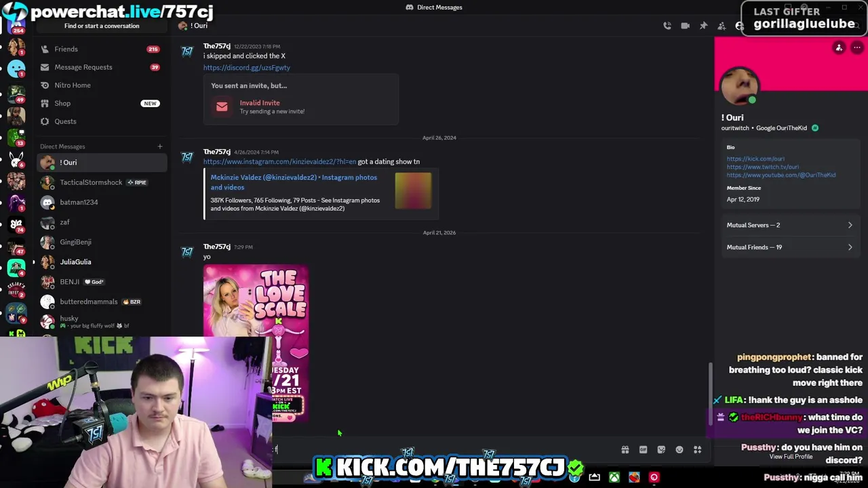Image resolution: width=868 pixels, height=488 pixels.
Task: Open the server icon with 47 badge
Action: pyautogui.click(x=16, y=246)
